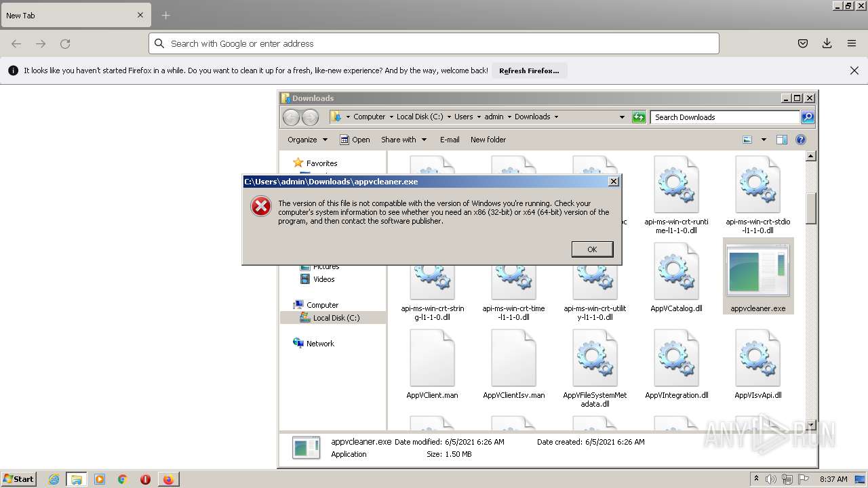Viewport: 868px width, 488px height.
Task: Select api-ms-win-crt-stdio-l1-1-0.dll file
Action: (757, 195)
